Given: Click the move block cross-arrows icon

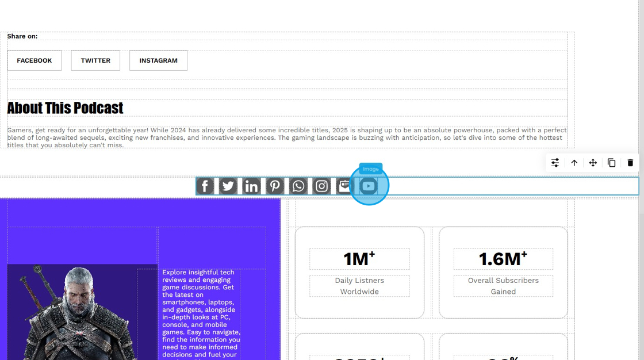Looking at the screenshot, I should 593,163.
